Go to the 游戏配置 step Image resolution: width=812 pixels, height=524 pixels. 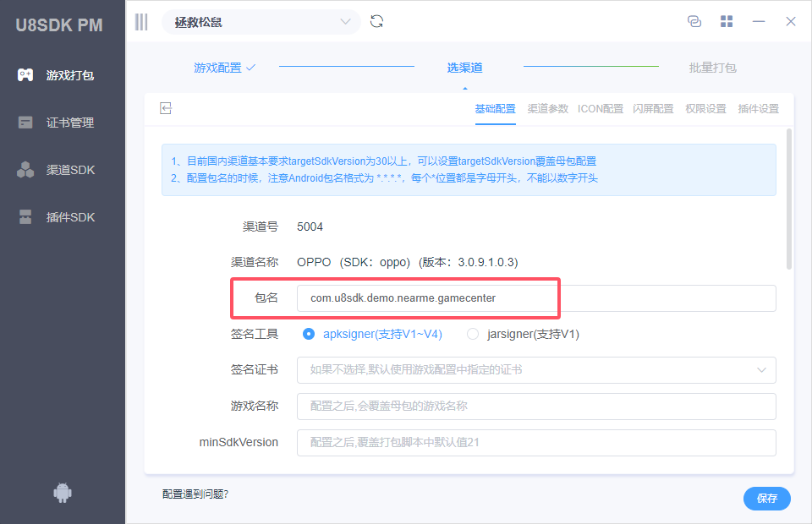point(224,68)
